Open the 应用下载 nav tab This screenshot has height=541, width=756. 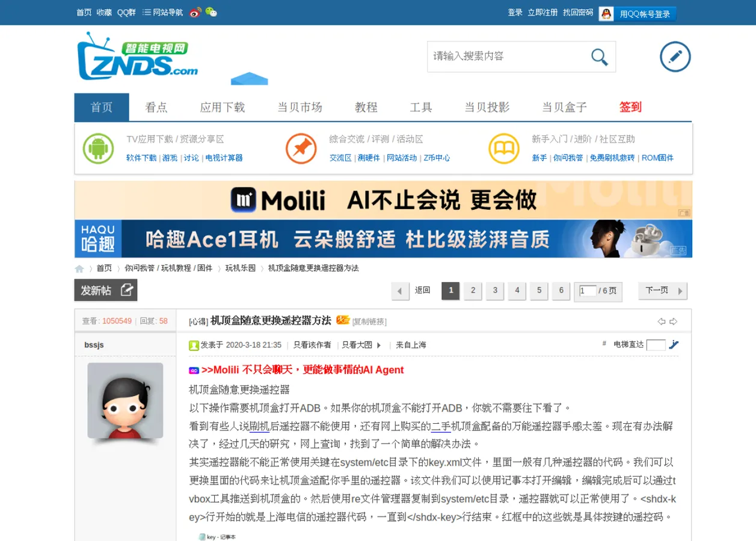tap(223, 107)
